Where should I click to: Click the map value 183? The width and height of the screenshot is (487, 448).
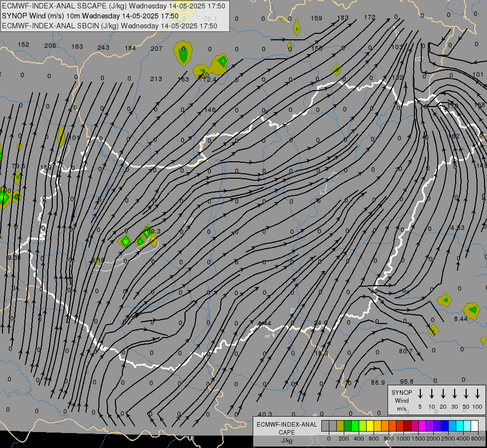(x=343, y=18)
